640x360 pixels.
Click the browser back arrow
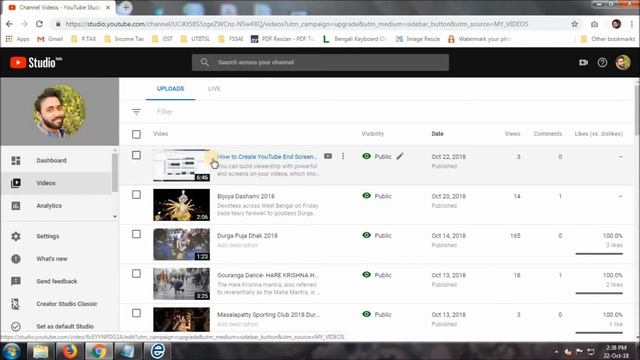(x=9, y=24)
